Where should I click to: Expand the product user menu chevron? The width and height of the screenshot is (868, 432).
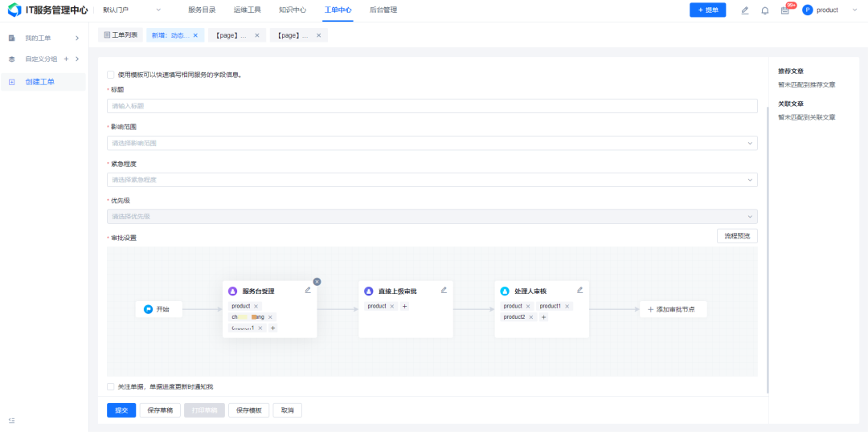(854, 10)
